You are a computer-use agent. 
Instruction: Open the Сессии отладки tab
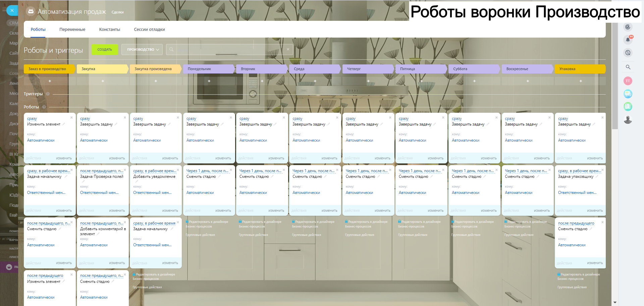pos(149,30)
